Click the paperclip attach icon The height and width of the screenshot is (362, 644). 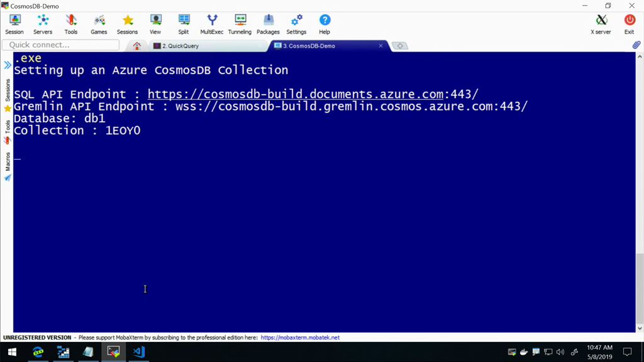click(636, 45)
